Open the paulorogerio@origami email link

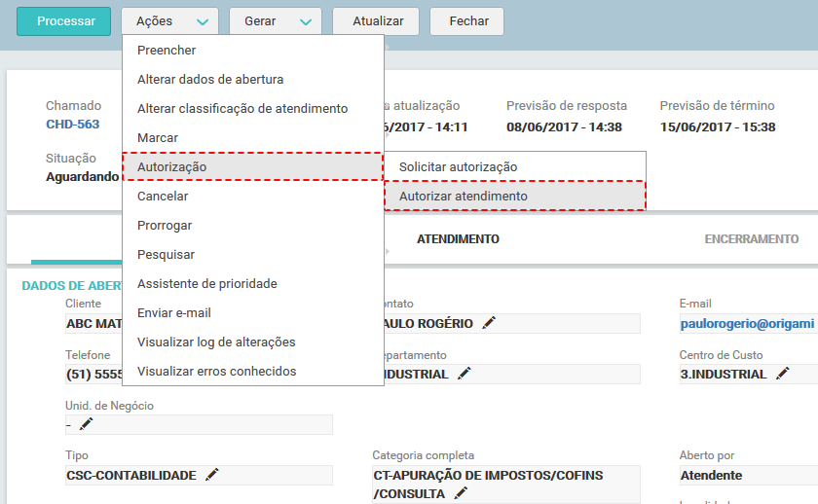pos(747,324)
